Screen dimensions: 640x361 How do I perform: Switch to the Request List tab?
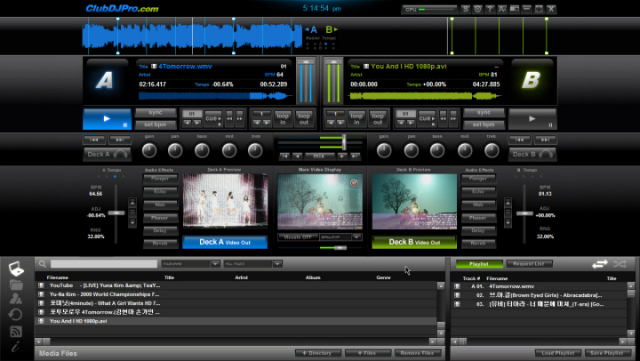click(x=529, y=264)
